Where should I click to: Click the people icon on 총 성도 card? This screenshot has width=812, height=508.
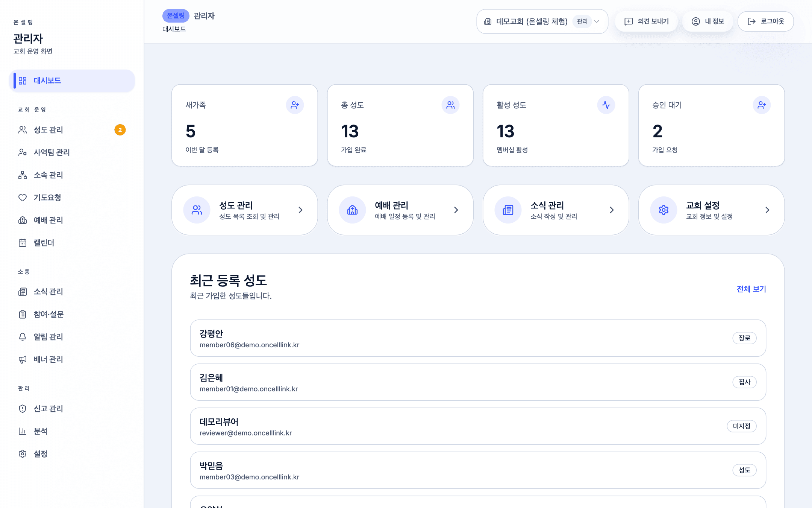pos(450,105)
